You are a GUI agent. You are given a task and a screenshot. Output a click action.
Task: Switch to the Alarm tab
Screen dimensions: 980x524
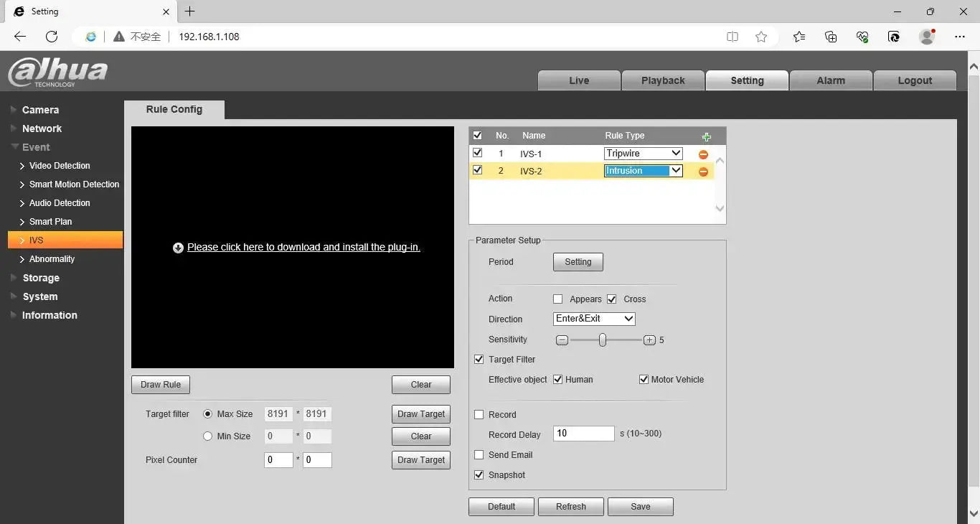(x=831, y=80)
